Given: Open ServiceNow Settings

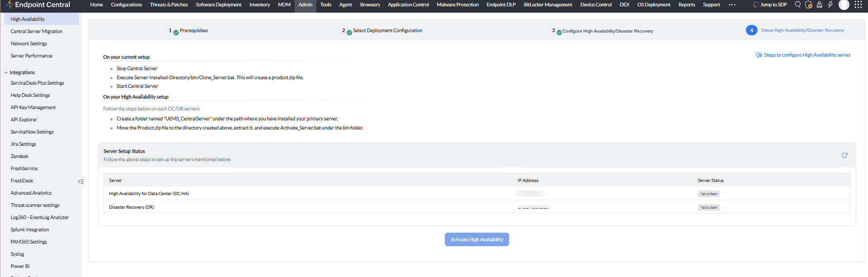Looking at the screenshot, I should click(x=32, y=132).
